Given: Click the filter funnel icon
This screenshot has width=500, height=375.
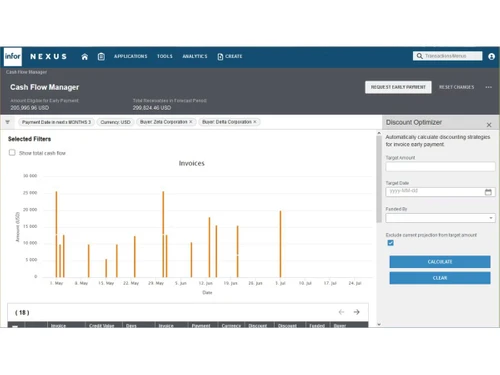Looking at the screenshot, I should pos(7,122).
